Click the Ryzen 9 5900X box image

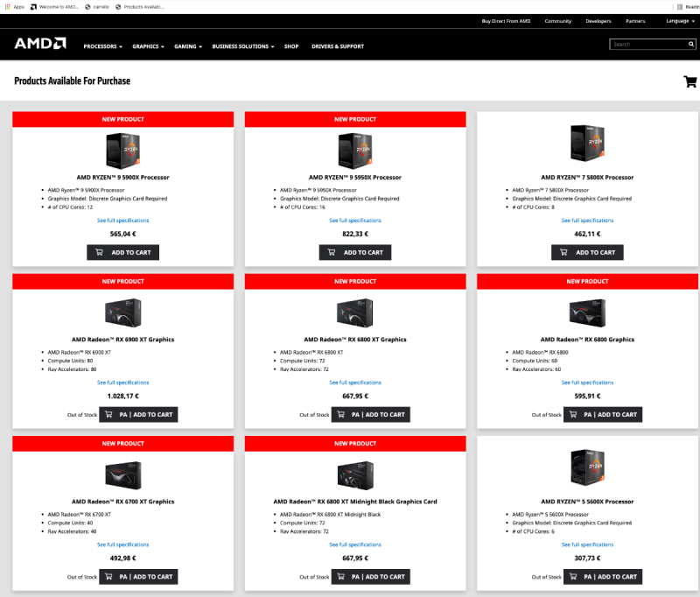pyautogui.click(x=122, y=151)
